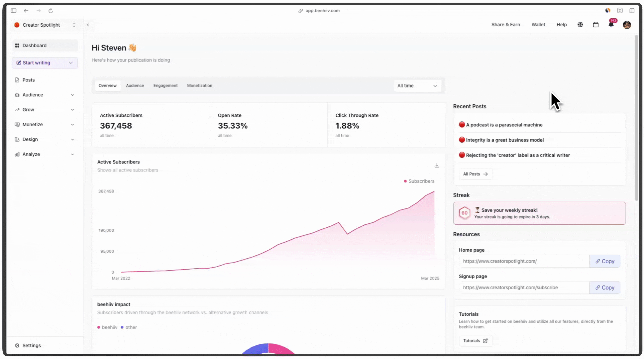This screenshot has width=644, height=359.
Task: Open the All Posts link
Action: point(475,174)
